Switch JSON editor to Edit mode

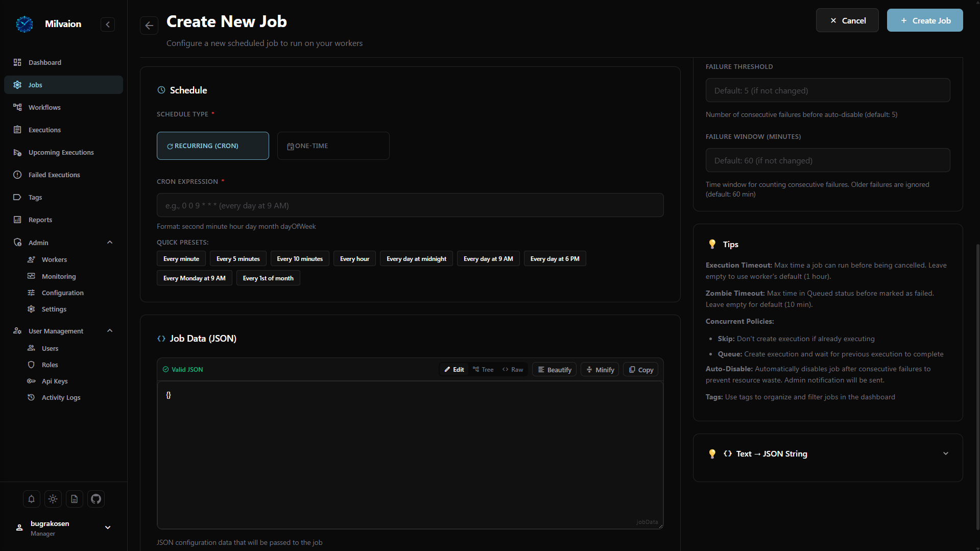pyautogui.click(x=454, y=370)
